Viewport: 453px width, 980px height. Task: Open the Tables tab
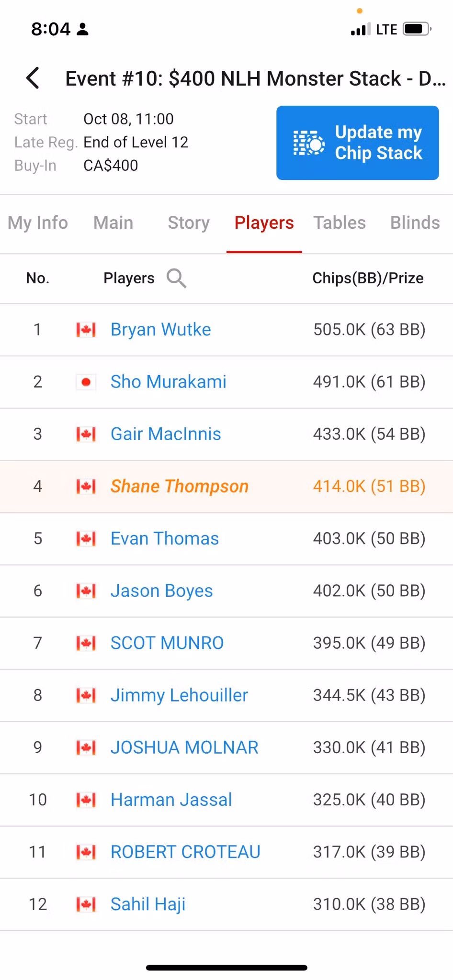click(340, 223)
